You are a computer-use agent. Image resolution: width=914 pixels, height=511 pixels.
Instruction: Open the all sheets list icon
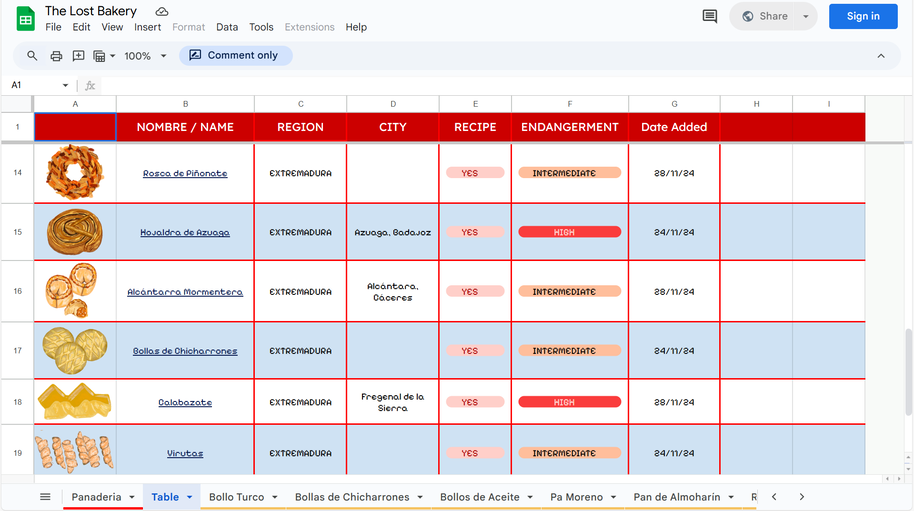45,497
